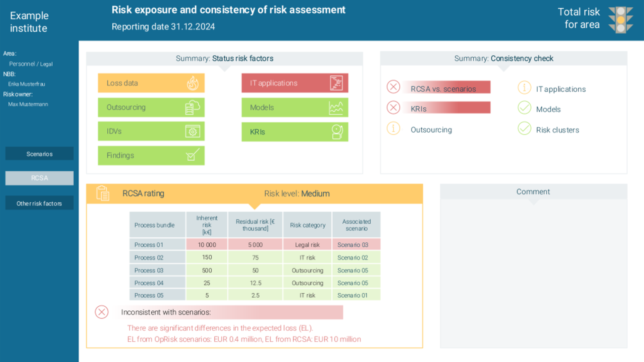
Task: Click the chart icon on Models tile
Action: 336,108
